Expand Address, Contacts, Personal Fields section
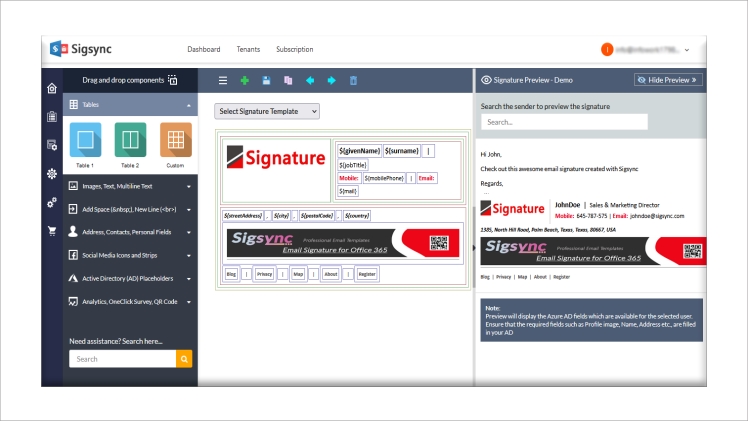 click(x=130, y=232)
